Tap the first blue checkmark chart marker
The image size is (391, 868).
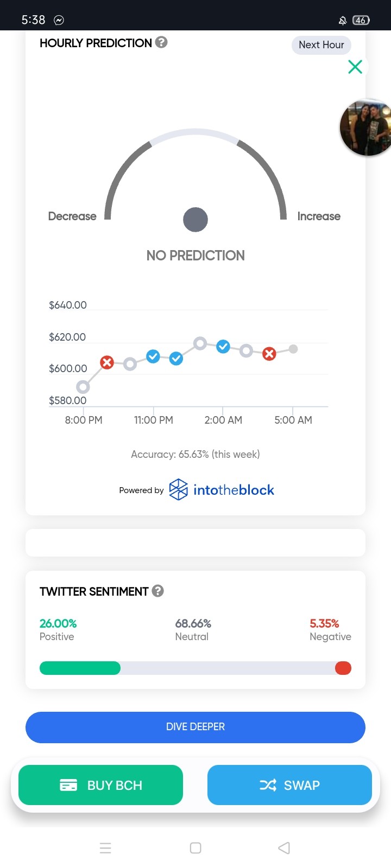pyautogui.click(x=153, y=356)
